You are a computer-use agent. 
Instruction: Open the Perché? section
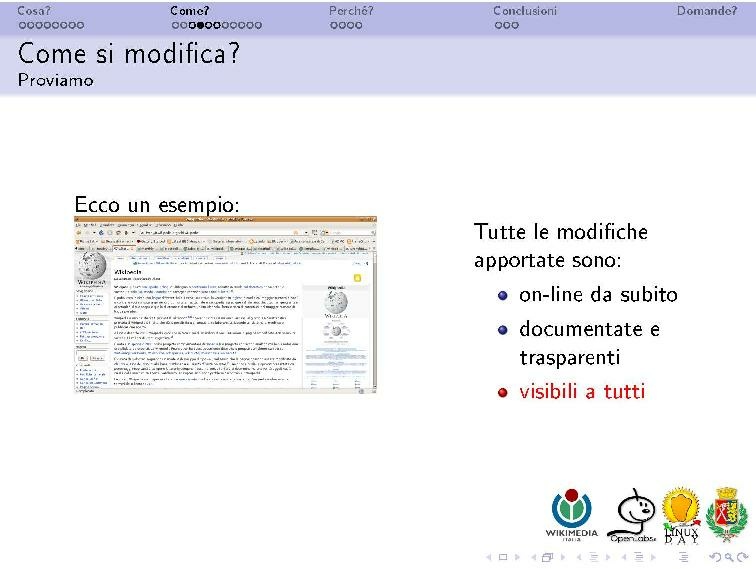tap(351, 11)
